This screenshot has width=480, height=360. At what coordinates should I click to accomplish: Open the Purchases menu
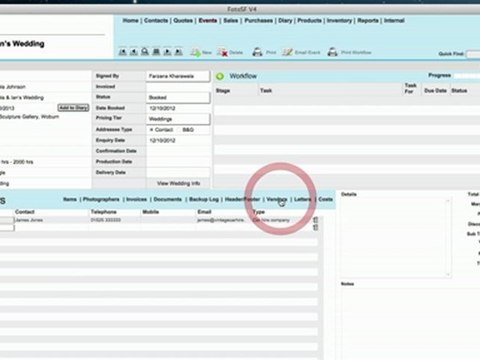[258, 21]
